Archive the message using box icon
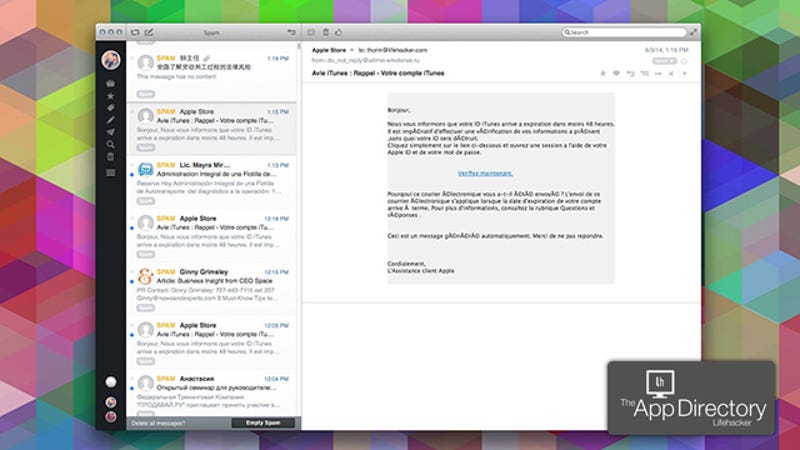The width and height of the screenshot is (800, 450). (x=311, y=32)
